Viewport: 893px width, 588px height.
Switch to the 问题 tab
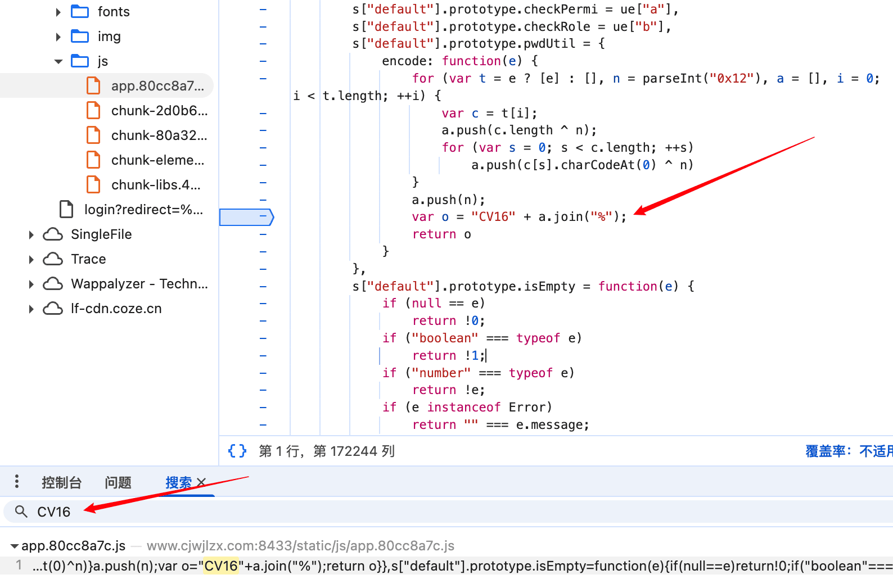[x=118, y=482]
